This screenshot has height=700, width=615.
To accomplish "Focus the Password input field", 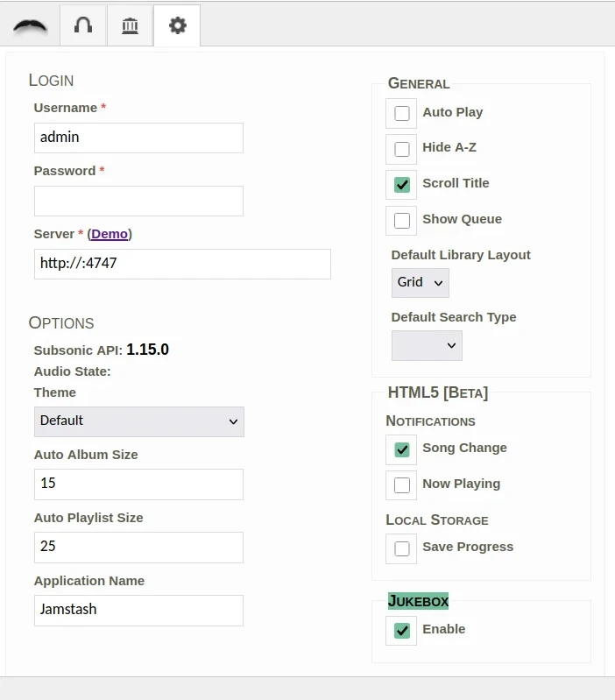I will (138, 201).
